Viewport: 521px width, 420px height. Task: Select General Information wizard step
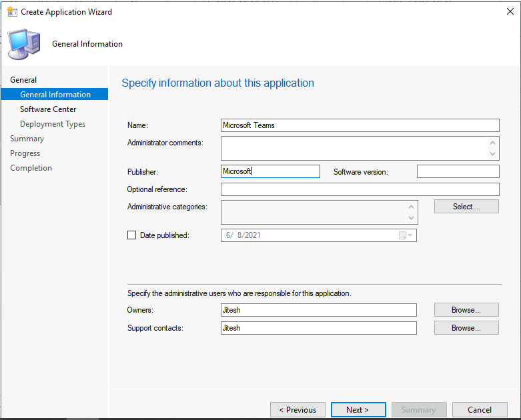point(55,94)
